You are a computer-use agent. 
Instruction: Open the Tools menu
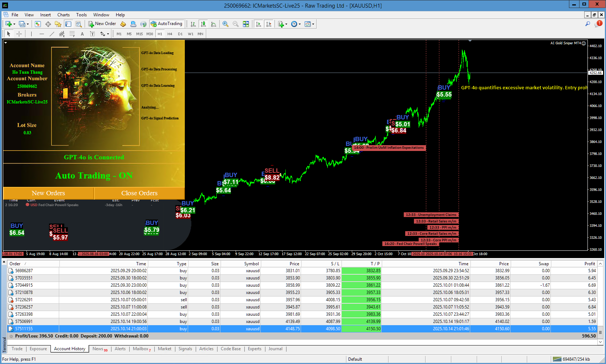click(x=81, y=15)
